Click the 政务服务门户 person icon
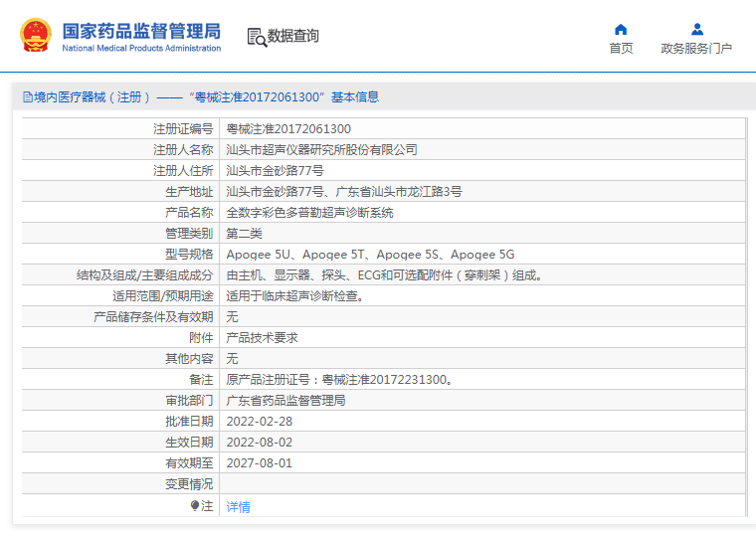Screen dimensions: 756x538 (x=696, y=29)
